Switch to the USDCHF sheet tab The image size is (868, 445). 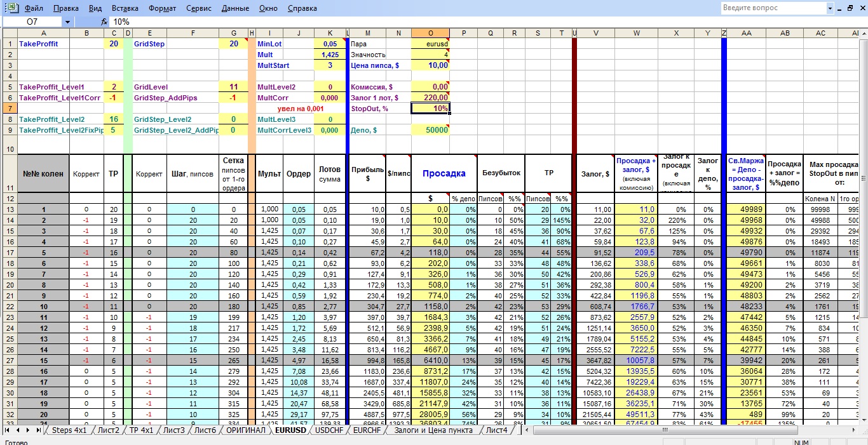pyautogui.click(x=329, y=430)
